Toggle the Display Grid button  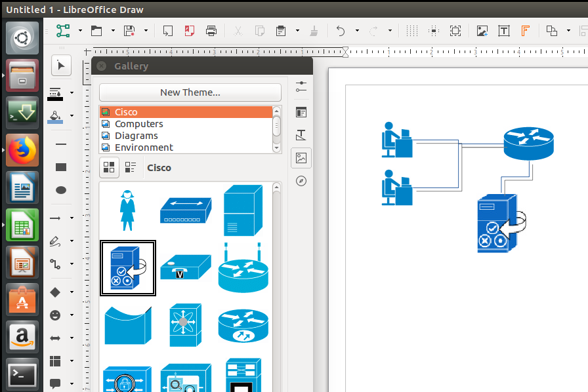(411, 31)
